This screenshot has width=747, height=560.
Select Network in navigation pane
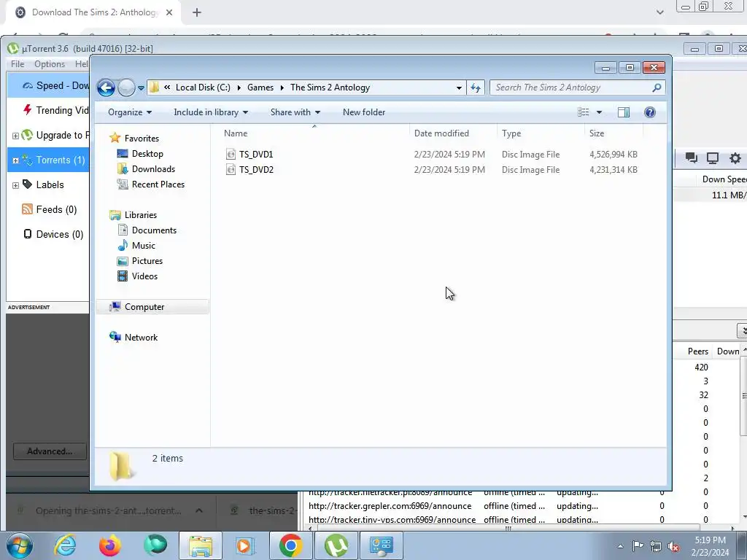[x=141, y=338]
